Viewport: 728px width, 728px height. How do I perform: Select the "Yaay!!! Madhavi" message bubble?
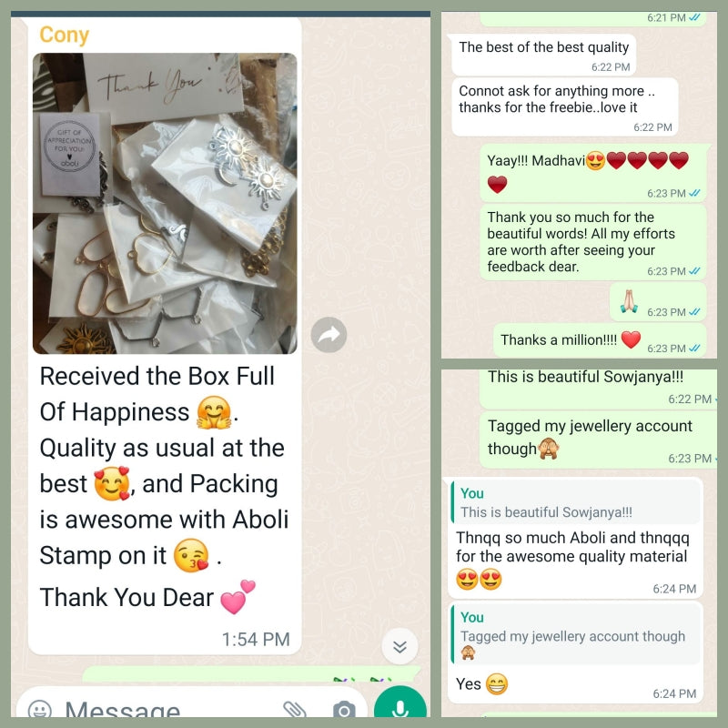point(593,173)
